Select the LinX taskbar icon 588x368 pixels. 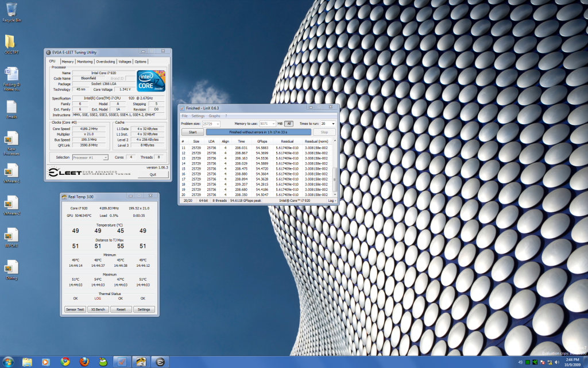click(121, 362)
